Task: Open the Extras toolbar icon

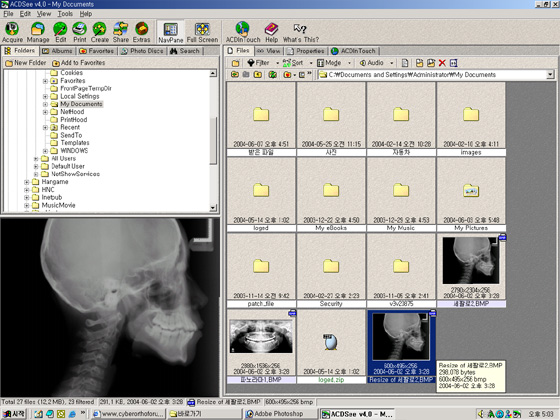Action: pyautogui.click(x=141, y=32)
